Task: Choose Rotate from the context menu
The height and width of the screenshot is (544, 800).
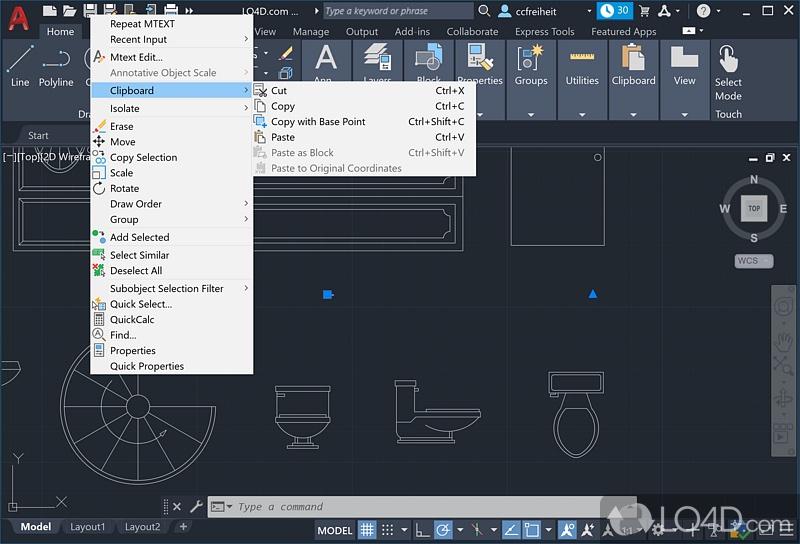Action: pyautogui.click(x=124, y=189)
